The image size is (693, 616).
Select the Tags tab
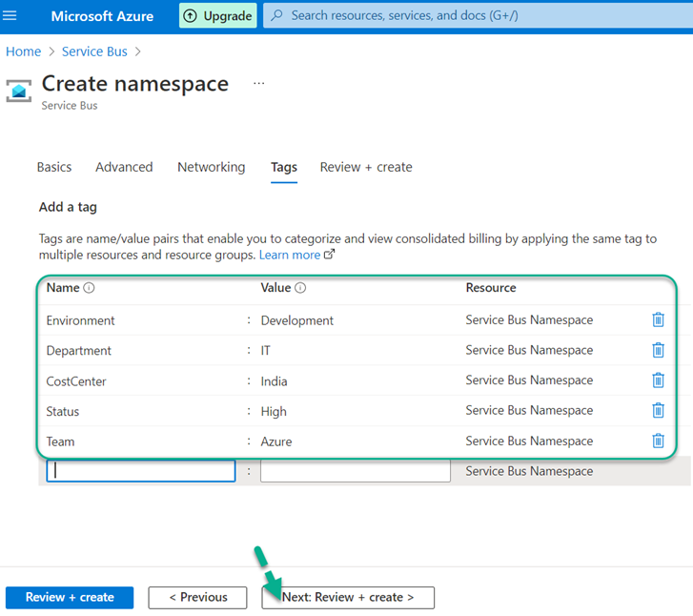point(284,167)
